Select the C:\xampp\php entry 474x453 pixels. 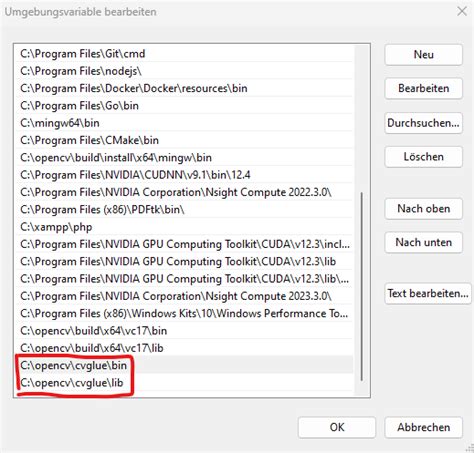click(x=184, y=227)
